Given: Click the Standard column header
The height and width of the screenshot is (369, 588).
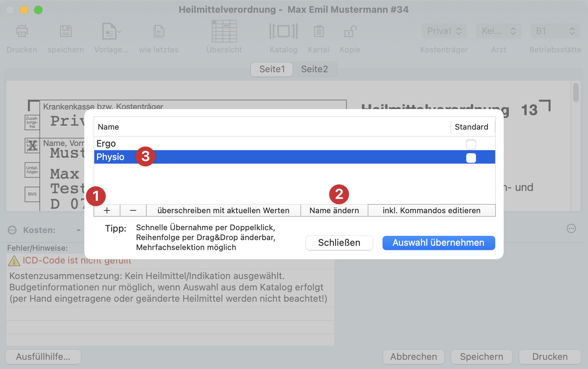Looking at the screenshot, I should coord(472,127).
